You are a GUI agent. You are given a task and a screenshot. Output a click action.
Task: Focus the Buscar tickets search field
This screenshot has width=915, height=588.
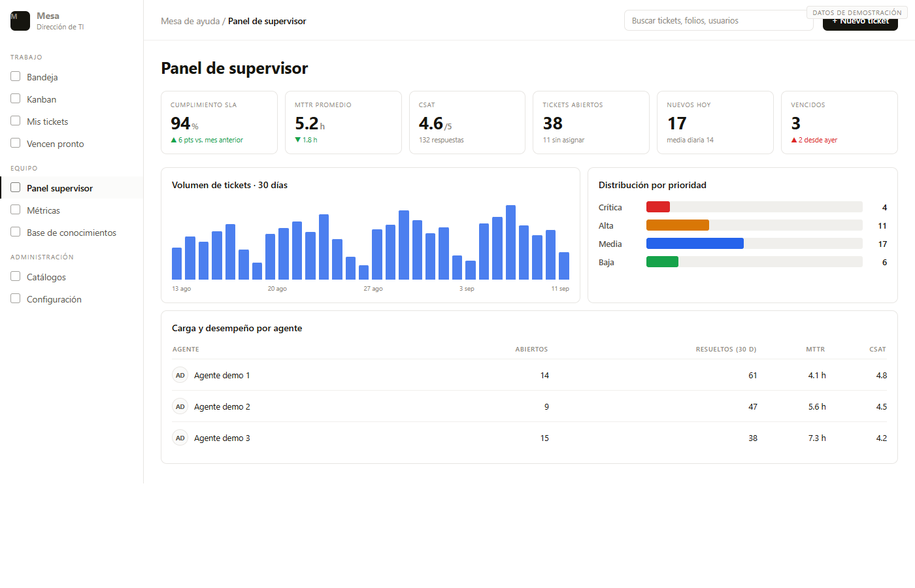pos(719,20)
